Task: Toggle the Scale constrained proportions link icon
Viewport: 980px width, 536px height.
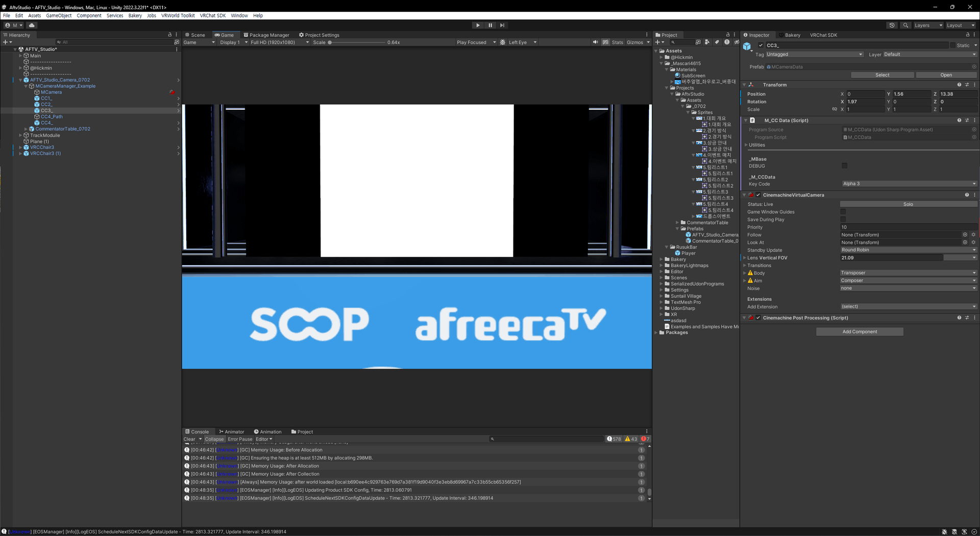Action: click(x=835, y=109)
